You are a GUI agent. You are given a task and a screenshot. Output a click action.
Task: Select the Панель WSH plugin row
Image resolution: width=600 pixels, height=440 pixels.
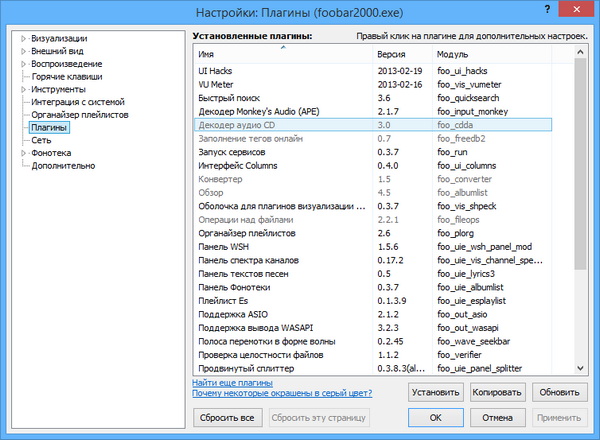[x=373, y=247]
